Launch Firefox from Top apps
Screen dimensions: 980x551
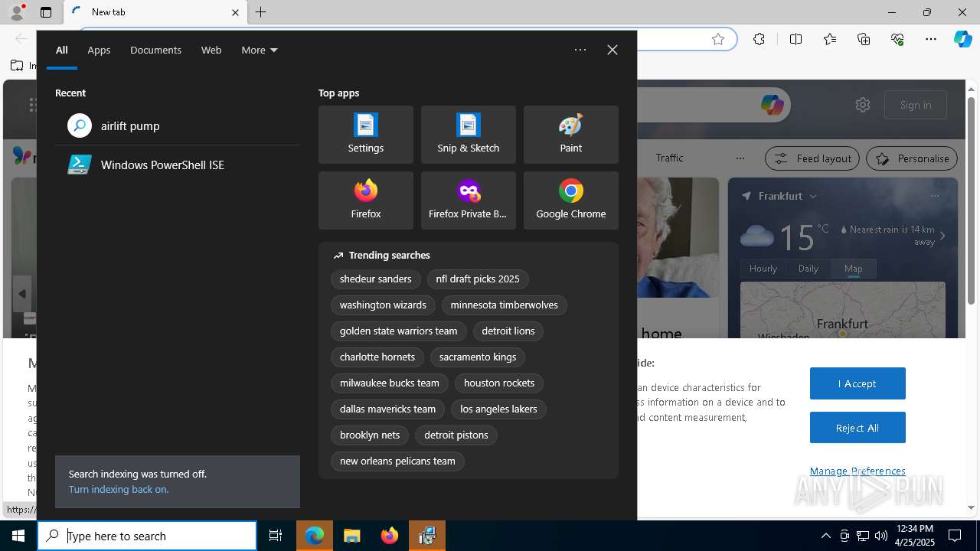tap(366, 201)
